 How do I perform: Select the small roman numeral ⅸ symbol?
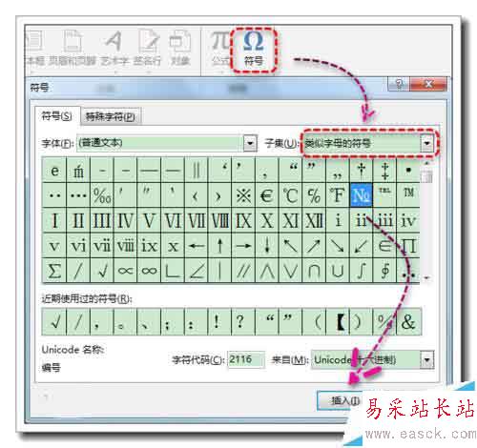149,245
